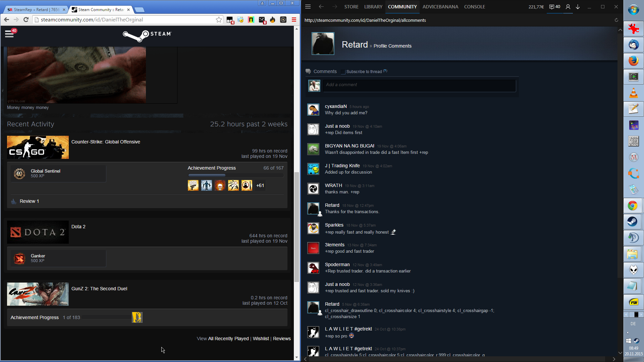Open Steam client hamburger menu
This screenshot has height=362, width=644.
(308, 7)
